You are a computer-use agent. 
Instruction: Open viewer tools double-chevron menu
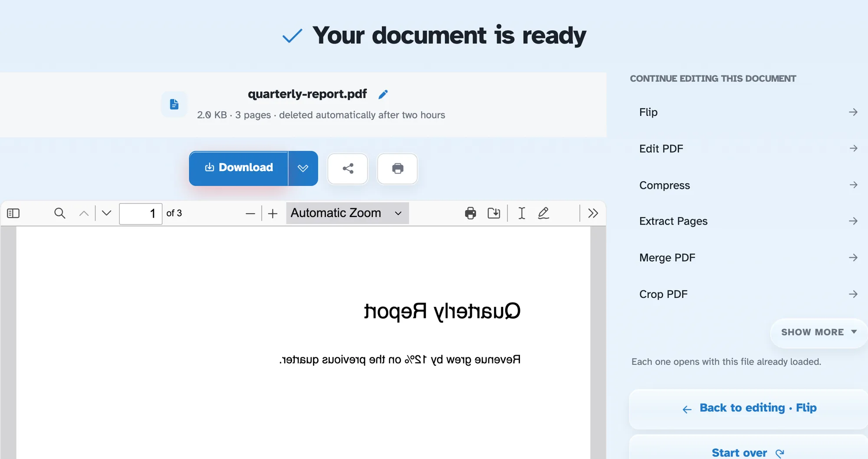point(593,213)
